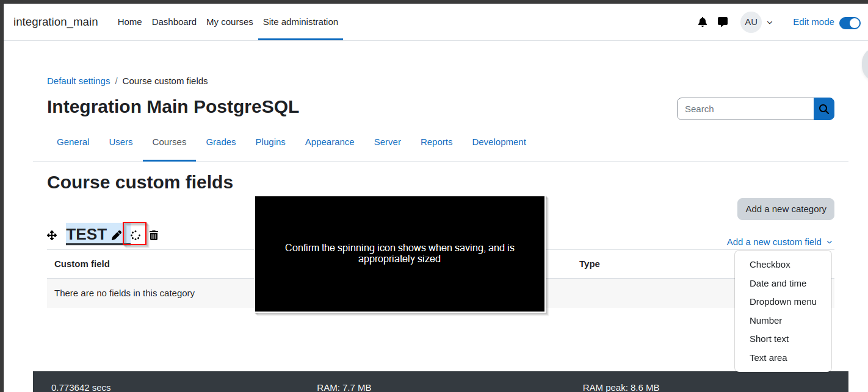Click the move handle for TEST category

point(52,235)
